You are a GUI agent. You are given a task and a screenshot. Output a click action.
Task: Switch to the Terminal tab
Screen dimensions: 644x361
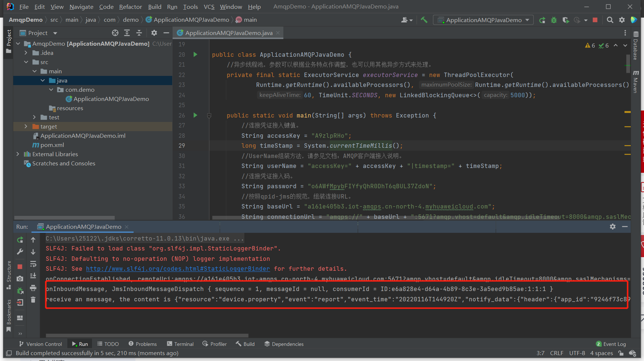point(180,344)
